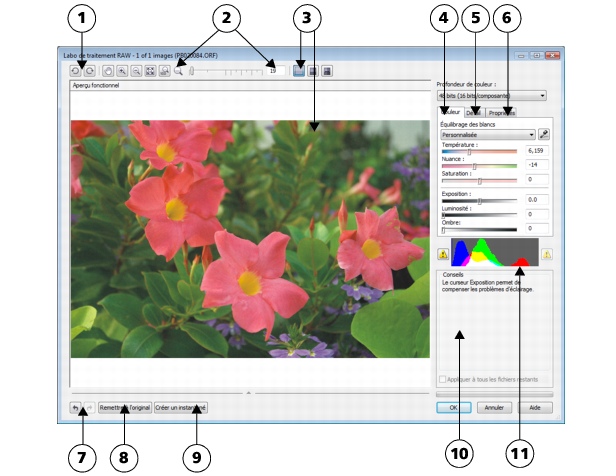Adjust the Nuance slider
The image size is (616, 476).
(479, 166)
